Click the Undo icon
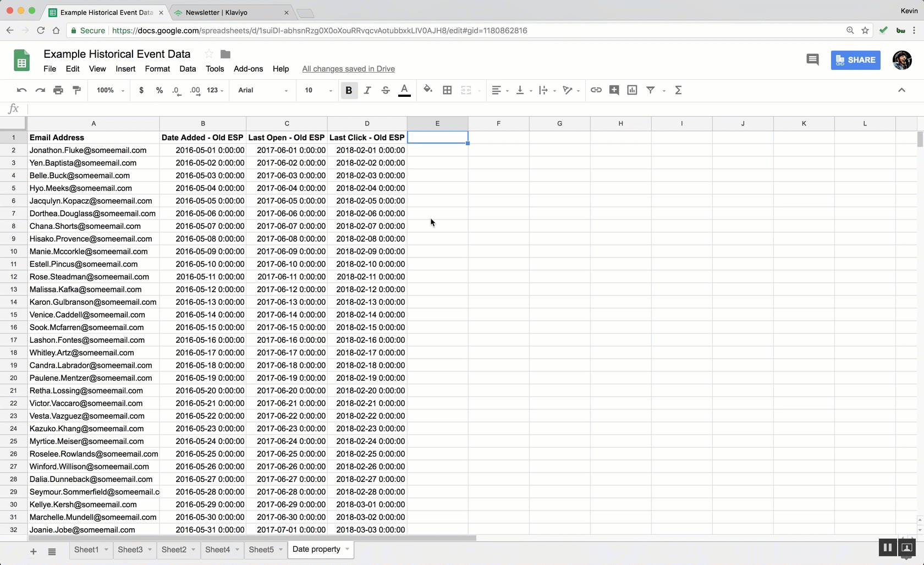Image resolution: width=924 pixels, height=565 pixels. tap(21, 90)
